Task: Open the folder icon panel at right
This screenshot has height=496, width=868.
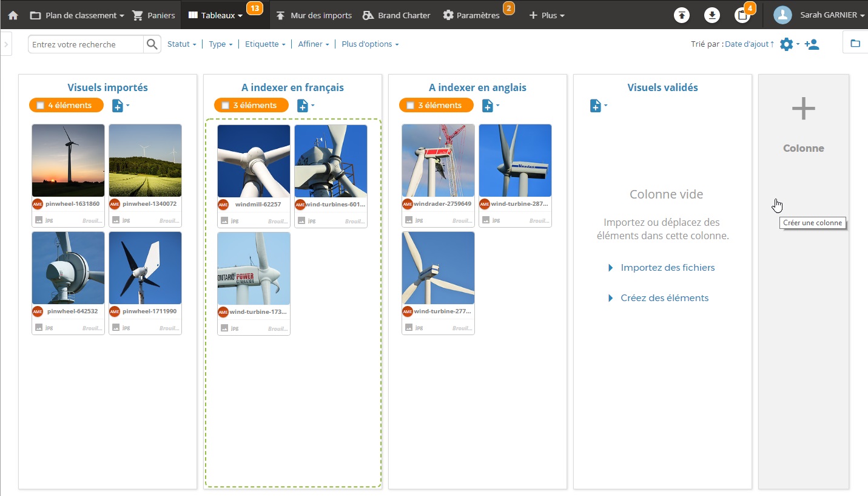Action: tap(855, 44)
